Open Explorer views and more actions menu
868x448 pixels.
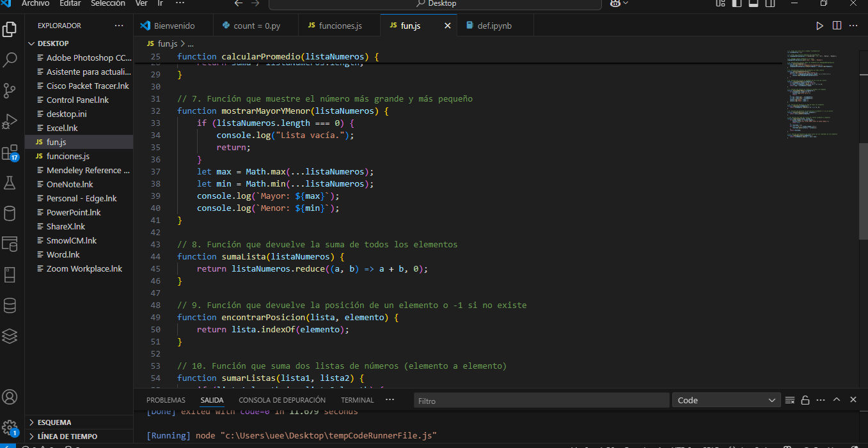pos(119,26)
